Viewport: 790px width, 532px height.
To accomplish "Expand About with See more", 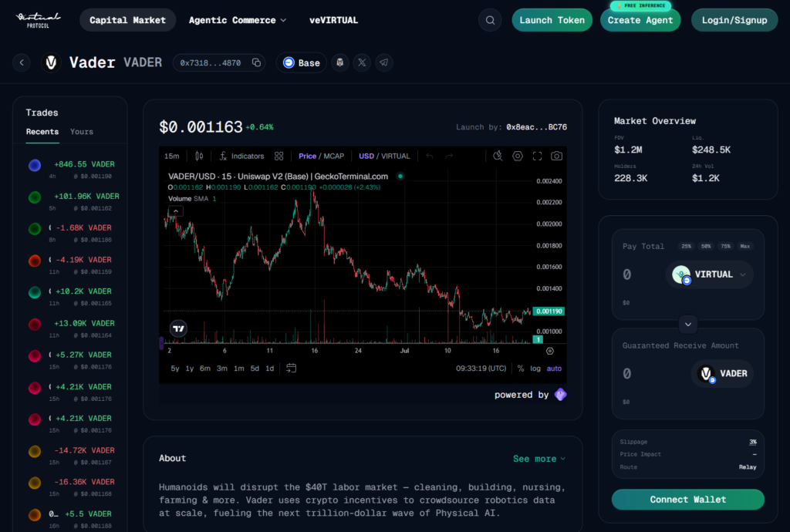I will click(539, 459).
